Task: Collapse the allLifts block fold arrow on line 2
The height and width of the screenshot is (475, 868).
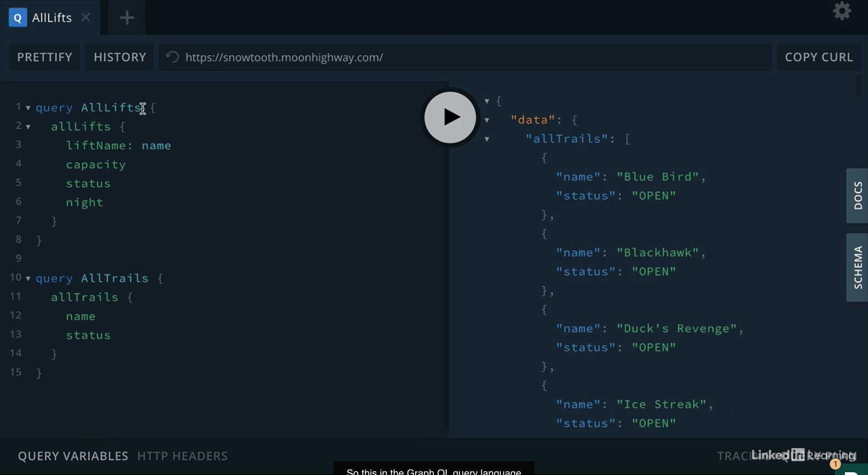Action: click(x=28, y=127)
